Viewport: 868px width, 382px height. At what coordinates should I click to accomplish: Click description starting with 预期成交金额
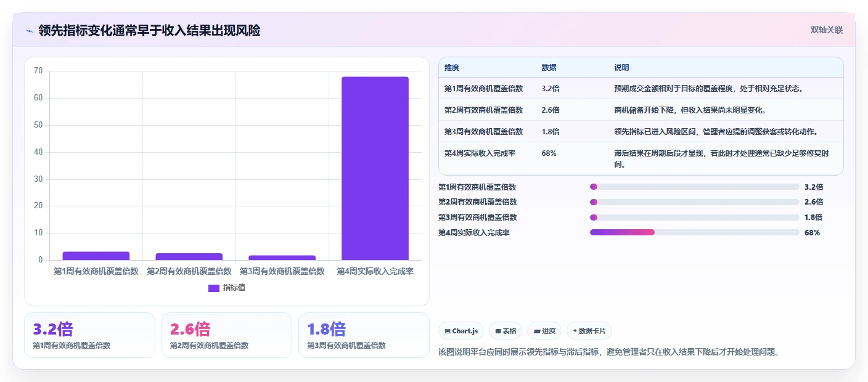[709, 89]
